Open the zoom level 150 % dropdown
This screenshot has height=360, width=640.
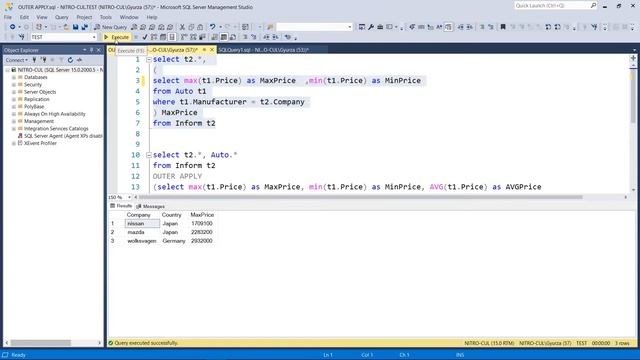point(129,197)
